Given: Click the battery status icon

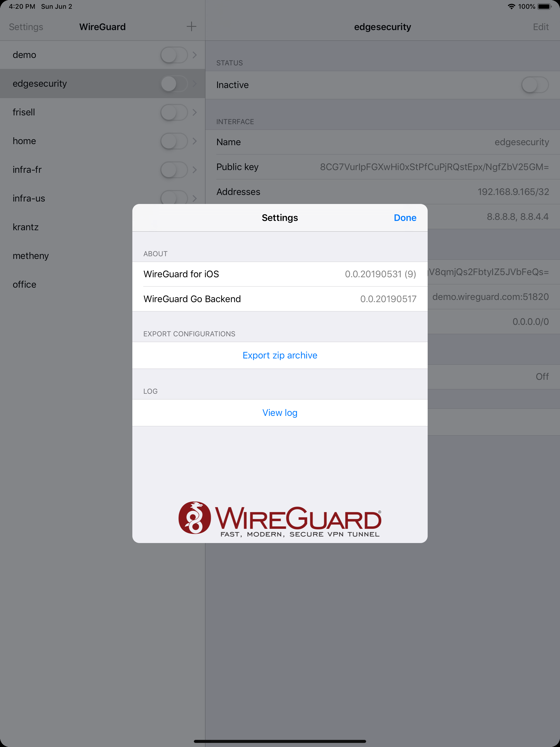Looking at the screenshot, I should pos(544,6).
